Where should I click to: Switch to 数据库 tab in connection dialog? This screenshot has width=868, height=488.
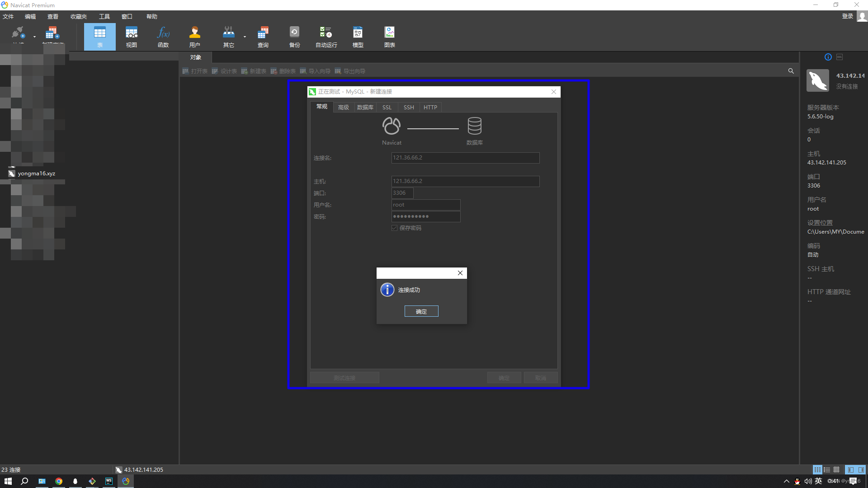pyautogui.click(x=365, y=108)
